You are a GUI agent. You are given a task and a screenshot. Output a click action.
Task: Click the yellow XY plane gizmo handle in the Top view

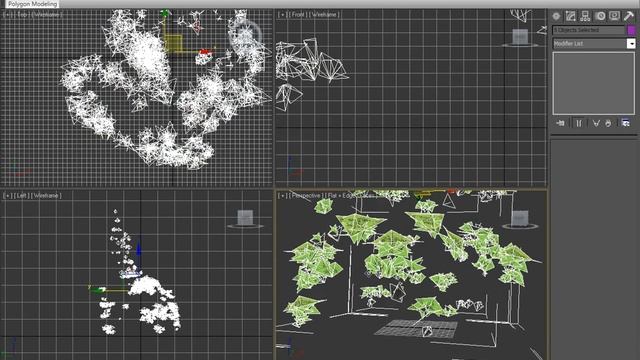click(174, 43)
